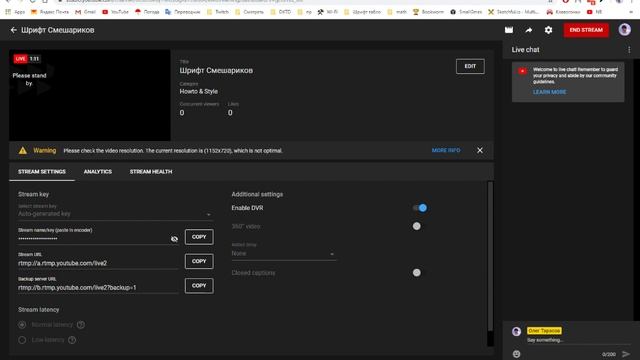640x360 pixels.
Task: Click the send message arrow in chat
Action: (x=626, y=354)
